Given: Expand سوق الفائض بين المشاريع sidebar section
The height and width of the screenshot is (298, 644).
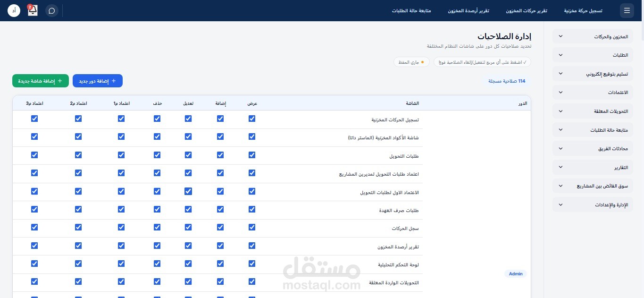Looking at the screenshot, I should pyautogui.click(x=592, y=186).
